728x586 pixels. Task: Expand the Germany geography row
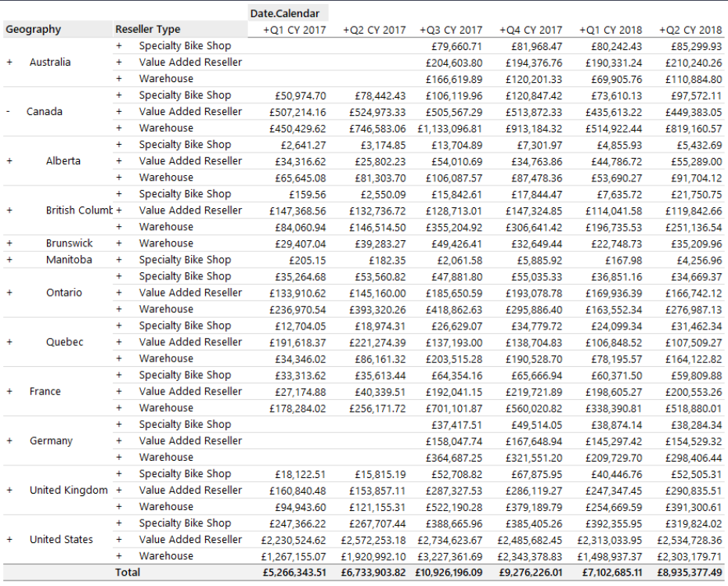[8, 440]
